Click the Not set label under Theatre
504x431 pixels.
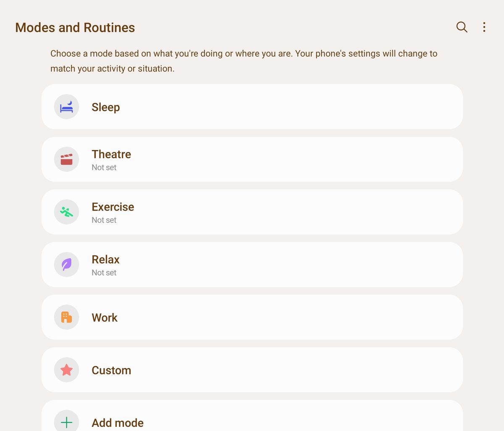pyautogui.click(x=104, y=167)
